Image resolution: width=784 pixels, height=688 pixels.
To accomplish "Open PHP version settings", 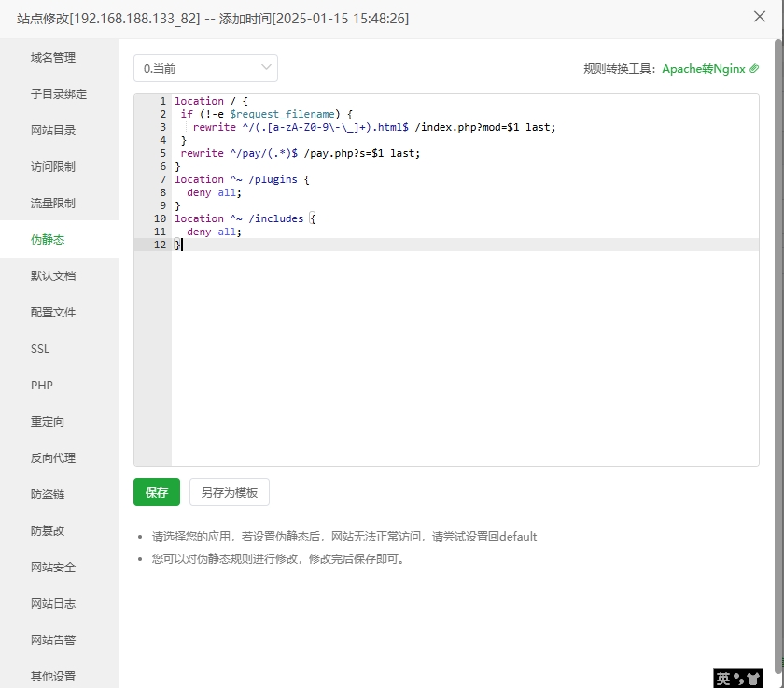I will [42, 385].
